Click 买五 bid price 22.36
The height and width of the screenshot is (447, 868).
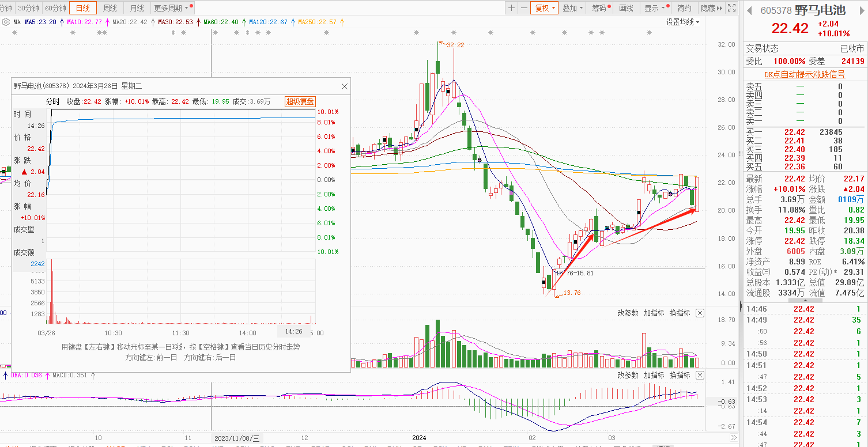[x=795, y=166]
